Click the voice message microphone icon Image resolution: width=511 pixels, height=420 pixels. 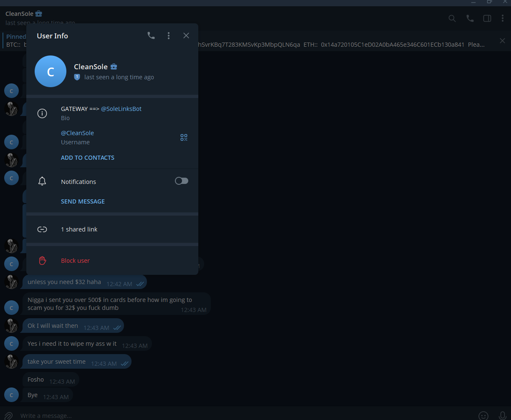503,415
